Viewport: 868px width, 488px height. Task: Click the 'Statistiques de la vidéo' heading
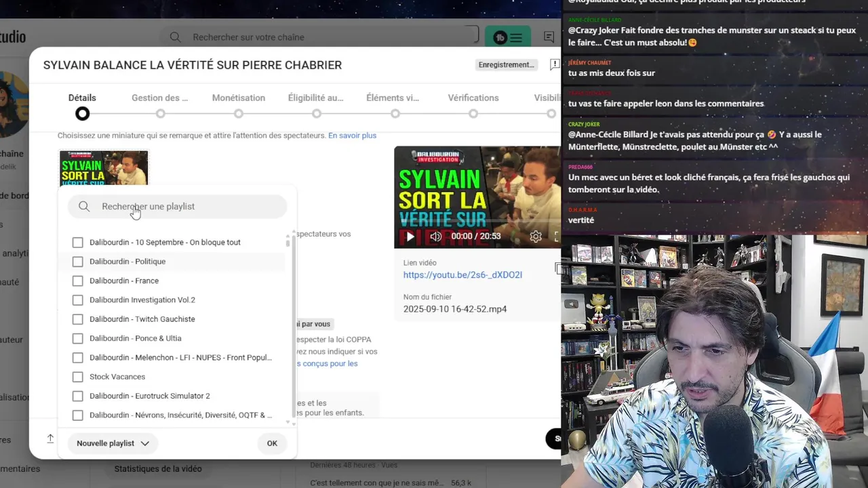click(158, 469)
